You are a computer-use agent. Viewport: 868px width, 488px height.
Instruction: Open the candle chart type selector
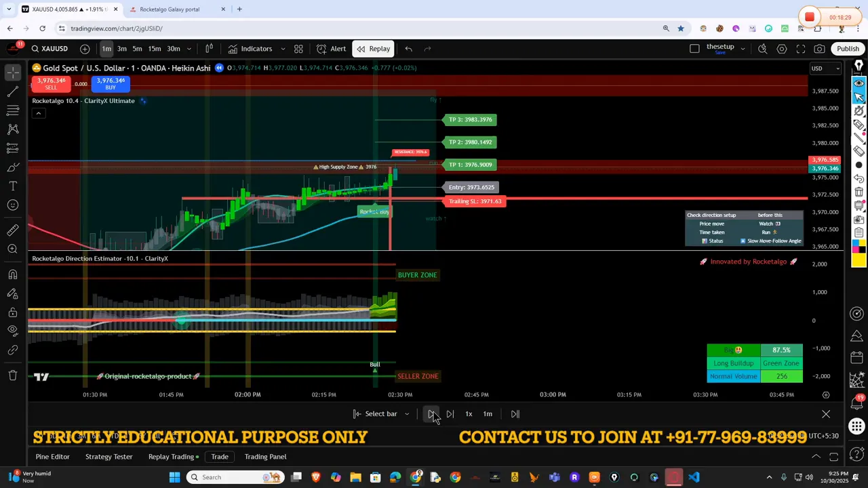(x=209, y=49)
